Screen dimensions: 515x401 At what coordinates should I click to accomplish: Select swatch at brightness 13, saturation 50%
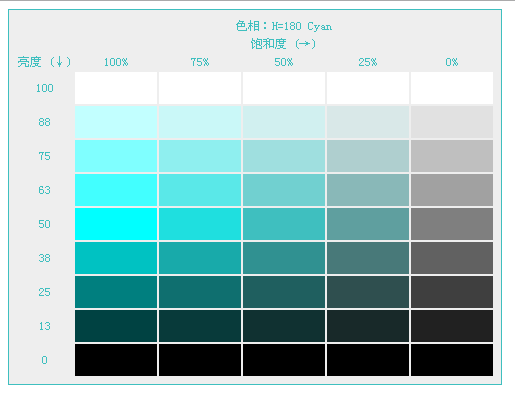[284, 326]
